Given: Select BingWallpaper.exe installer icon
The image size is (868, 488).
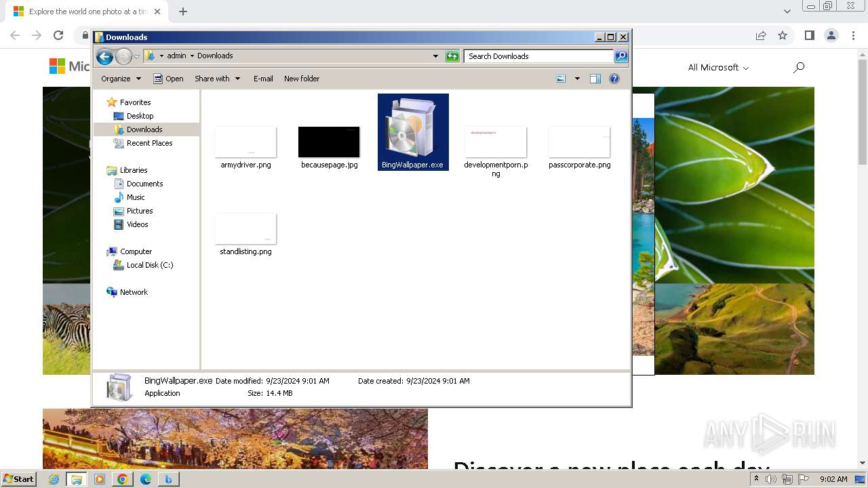Looking at the screenshot, I should pyautogui.click(x=412, y=132).
